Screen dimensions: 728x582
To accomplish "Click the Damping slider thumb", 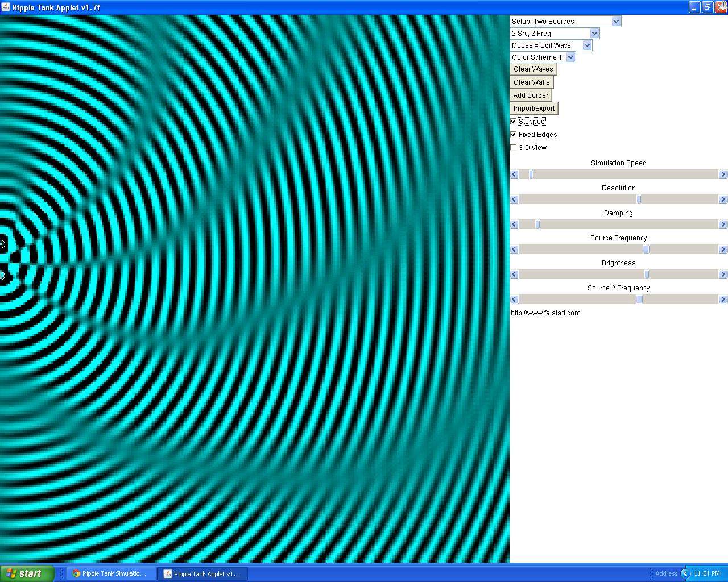I will click(x=537, y=225).
